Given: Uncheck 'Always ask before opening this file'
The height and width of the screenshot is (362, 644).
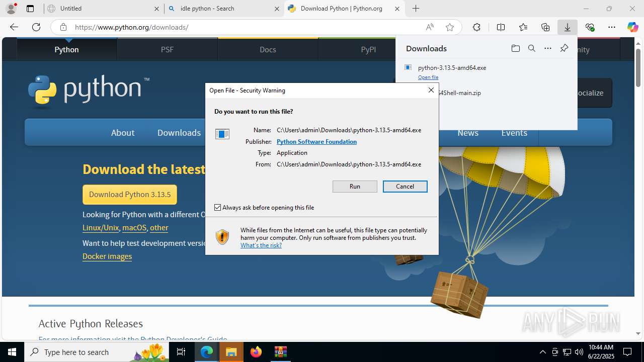Looking at the screenshot, I should (218, 208).
